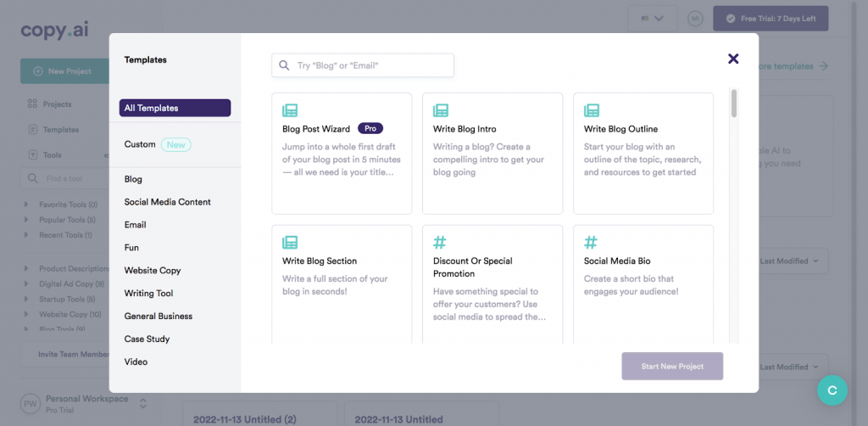The height and width of the screenshot is (426, 868).
Task: Choose the Social Media Bio title
Action: [617, 261]
